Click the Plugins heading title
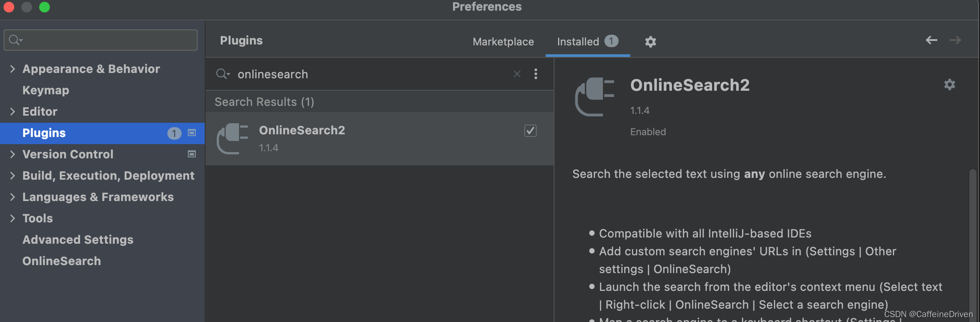980x322 pixels. click(241, 40)
